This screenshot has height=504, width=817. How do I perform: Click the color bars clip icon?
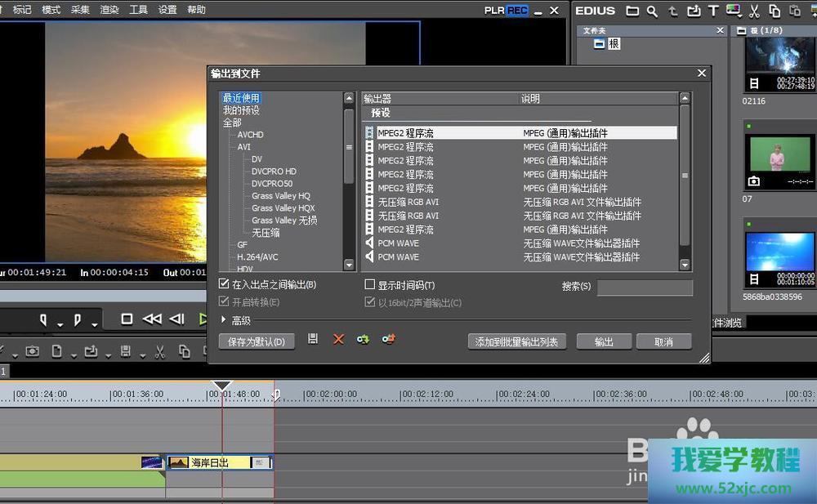(x=734, y=11)
